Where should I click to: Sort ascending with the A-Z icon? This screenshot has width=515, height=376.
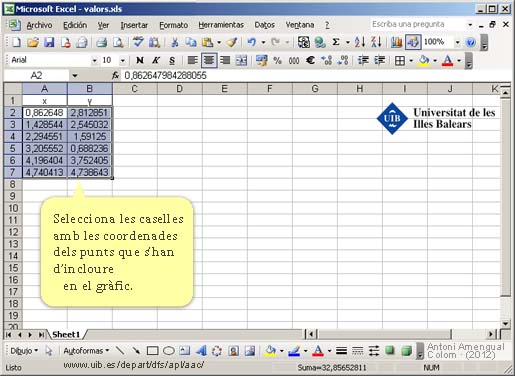[360, 42]
